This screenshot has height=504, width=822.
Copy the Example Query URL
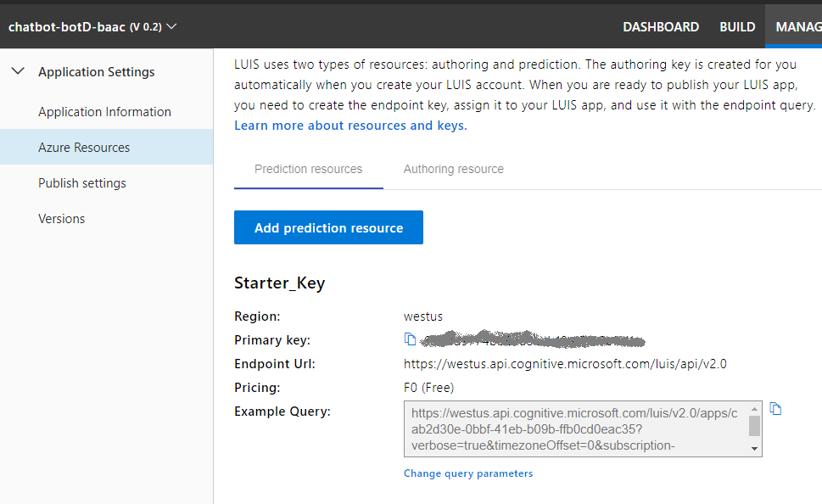(775, 409)
